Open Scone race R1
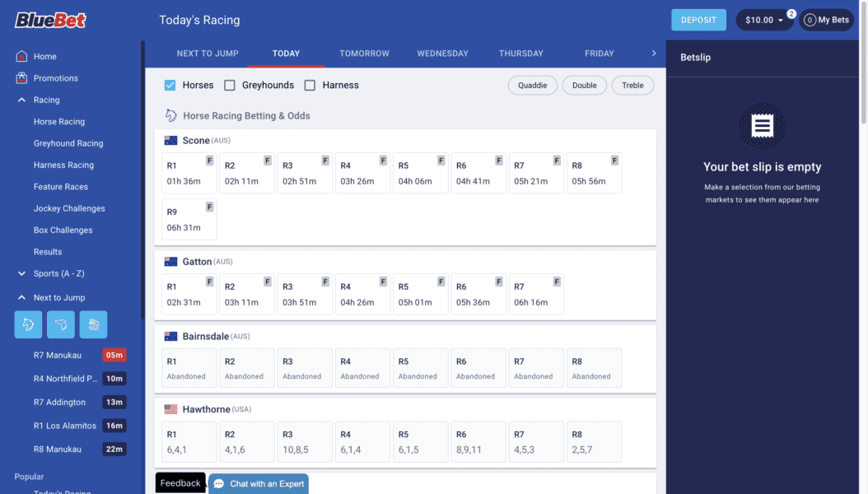Screen dimensions: 868x494 189,173
